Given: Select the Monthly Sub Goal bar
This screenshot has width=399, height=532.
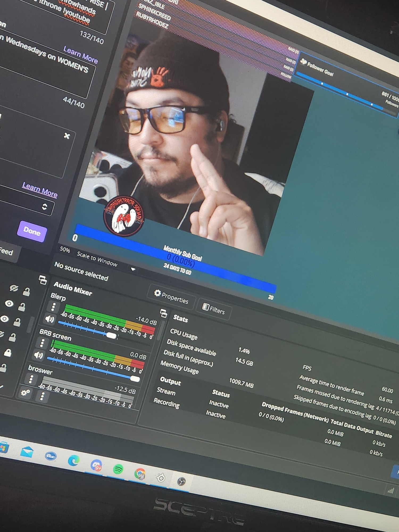Looking at the screenshot, I should coord(176,259).
